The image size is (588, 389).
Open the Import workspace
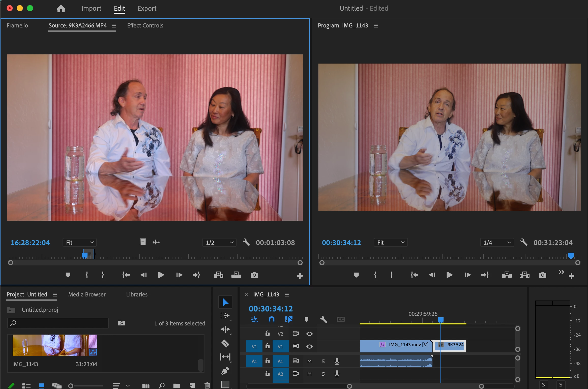pyautogui.click(x=91, y=8)
